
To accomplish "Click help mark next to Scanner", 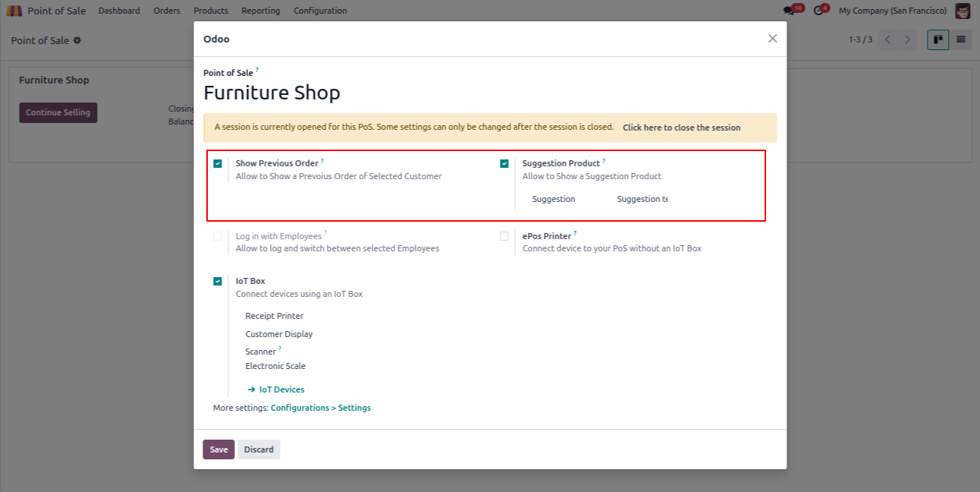I will (x=279, y=349).
